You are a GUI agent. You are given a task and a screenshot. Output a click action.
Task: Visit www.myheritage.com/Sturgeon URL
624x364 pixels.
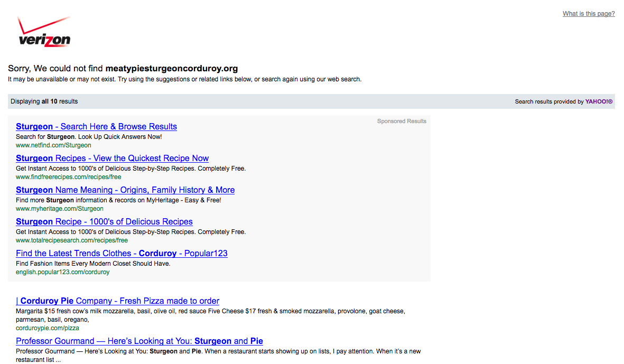tap(60, 209)
